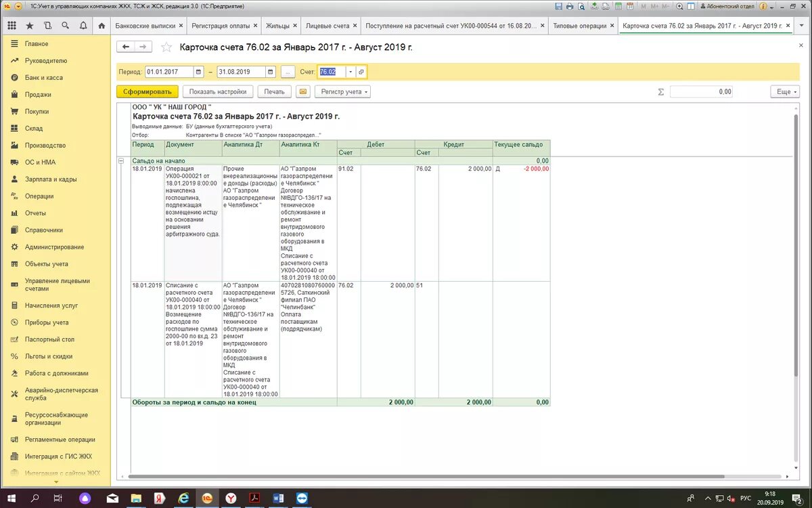This screenshot has width=812, height=508.
Task: Select the Обороты за период totals row
Action: tap(340, 402)
